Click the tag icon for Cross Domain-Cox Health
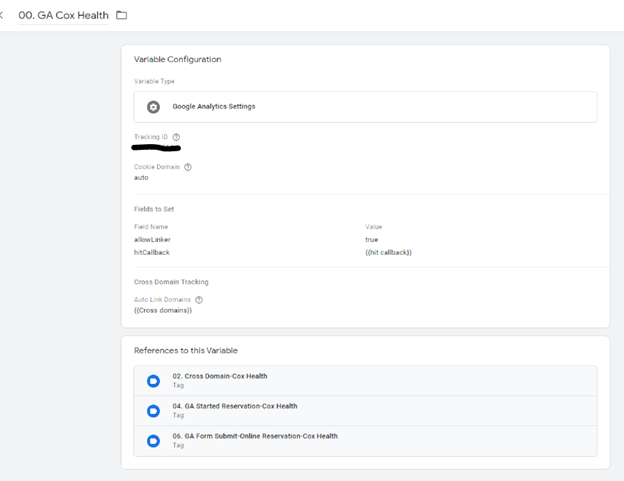This screenshot has height=481, width=624. [153, 381]
